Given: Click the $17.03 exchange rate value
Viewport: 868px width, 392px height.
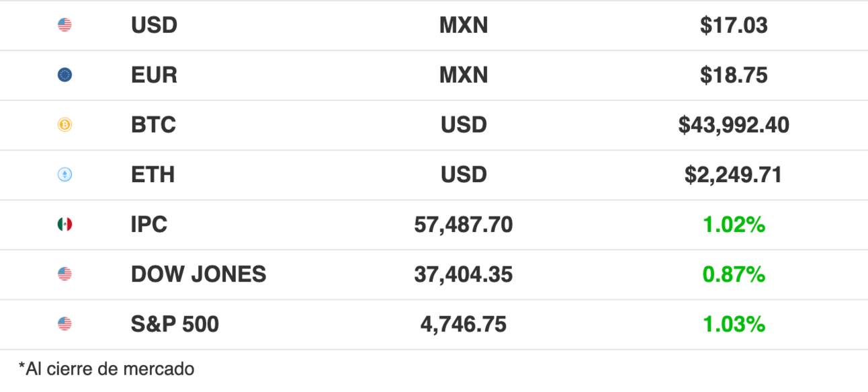Looking at the screenshot, I should (734, 26).
